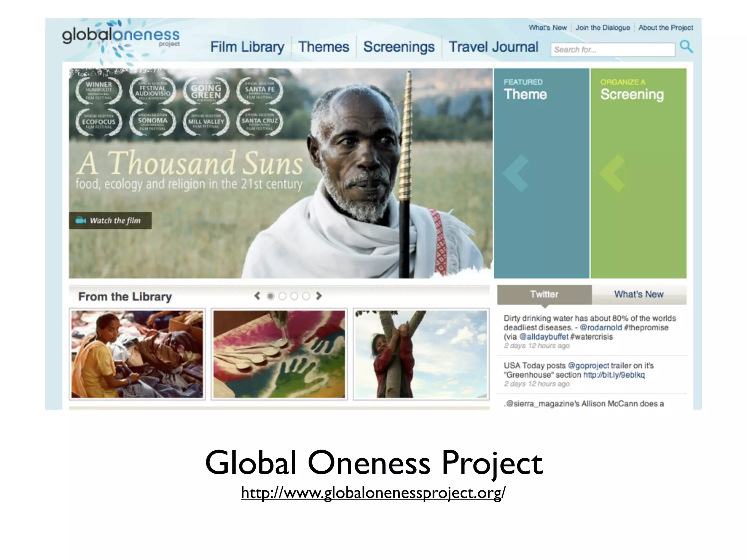Click the From the Library heading
This screenshot has width=747, height=560.
click(x=125, y=297)
